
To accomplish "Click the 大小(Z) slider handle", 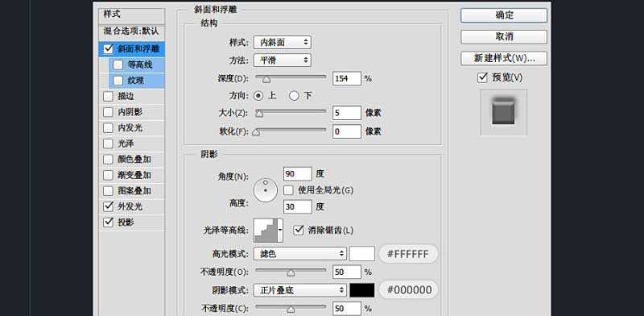I will coord(259,113).
